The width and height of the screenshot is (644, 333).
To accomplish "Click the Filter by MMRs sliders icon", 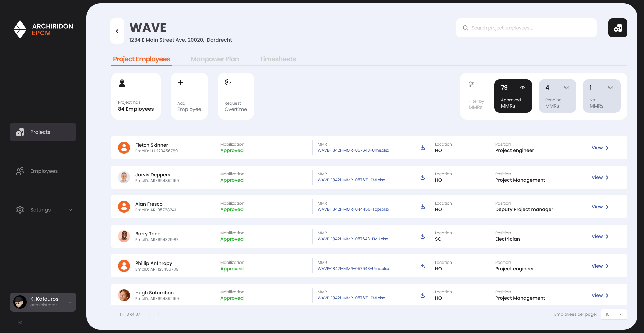I will pos(471,84).
